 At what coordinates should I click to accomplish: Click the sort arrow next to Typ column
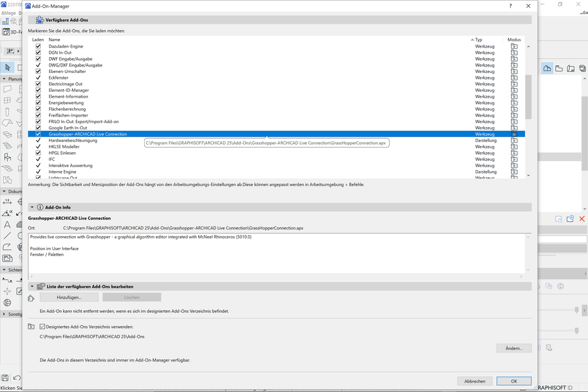click(472, 39)
